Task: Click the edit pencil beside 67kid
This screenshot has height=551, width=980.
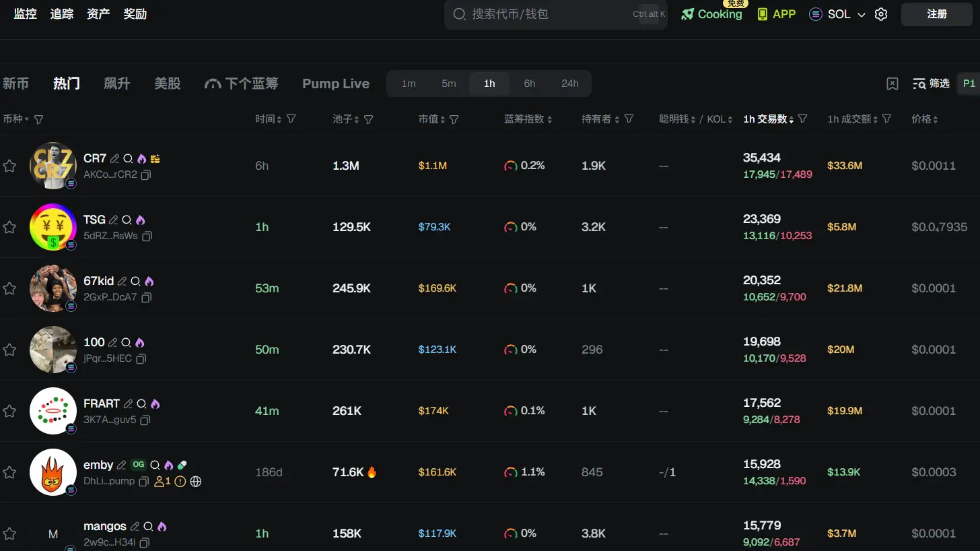Action: click(x=122, y=282)
